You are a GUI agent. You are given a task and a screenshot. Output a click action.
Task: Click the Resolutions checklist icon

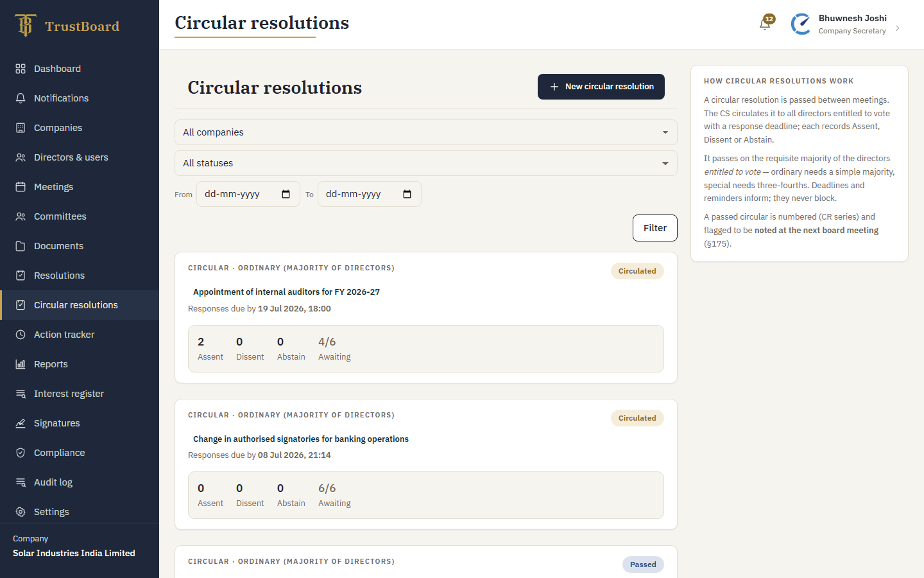coord(21,276)
